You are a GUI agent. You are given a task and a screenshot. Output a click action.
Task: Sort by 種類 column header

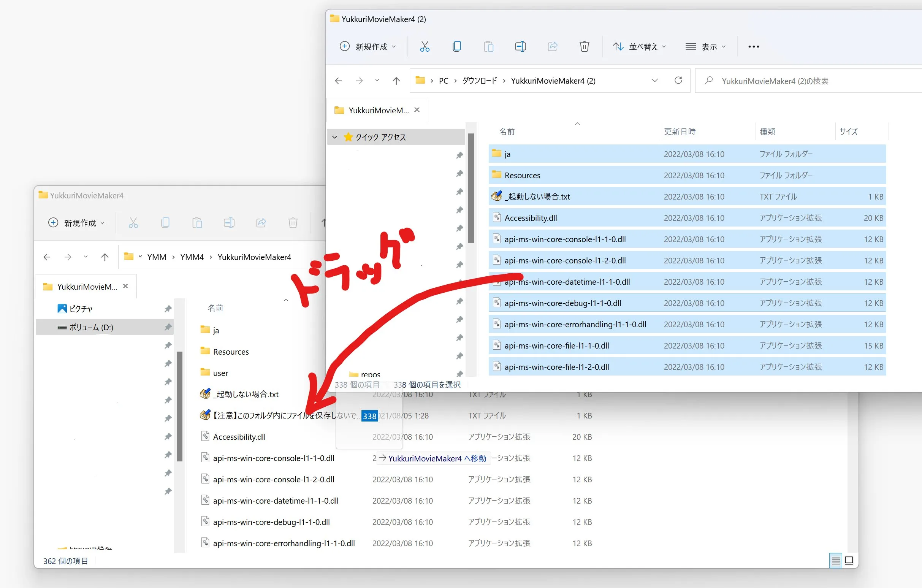click(768, 132)
